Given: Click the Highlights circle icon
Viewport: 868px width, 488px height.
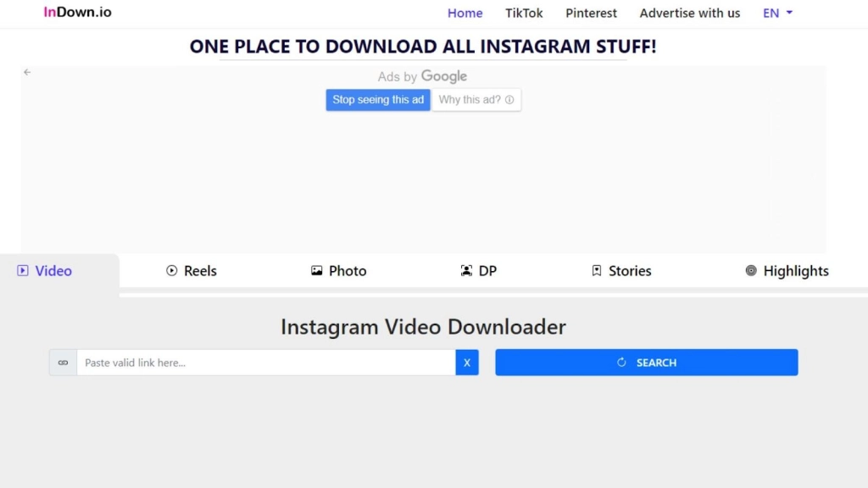Looking at the screenshot, I should pos(751,270).
